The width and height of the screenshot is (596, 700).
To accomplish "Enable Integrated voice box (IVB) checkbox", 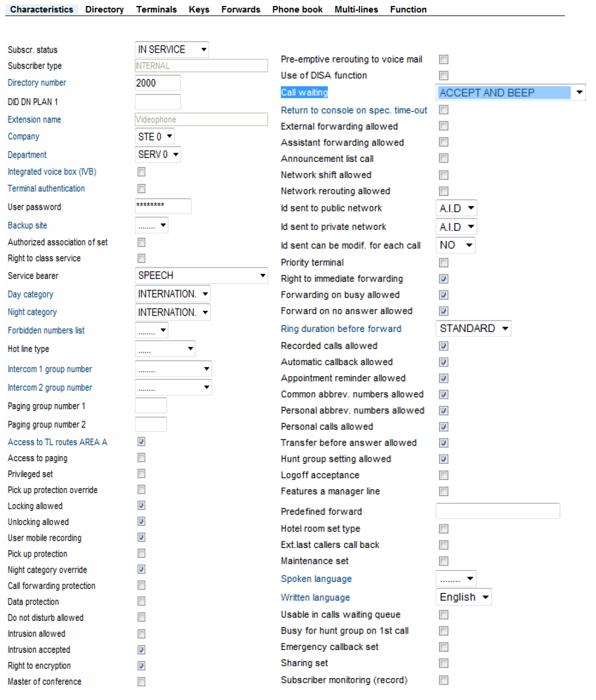I will (142, 172).
